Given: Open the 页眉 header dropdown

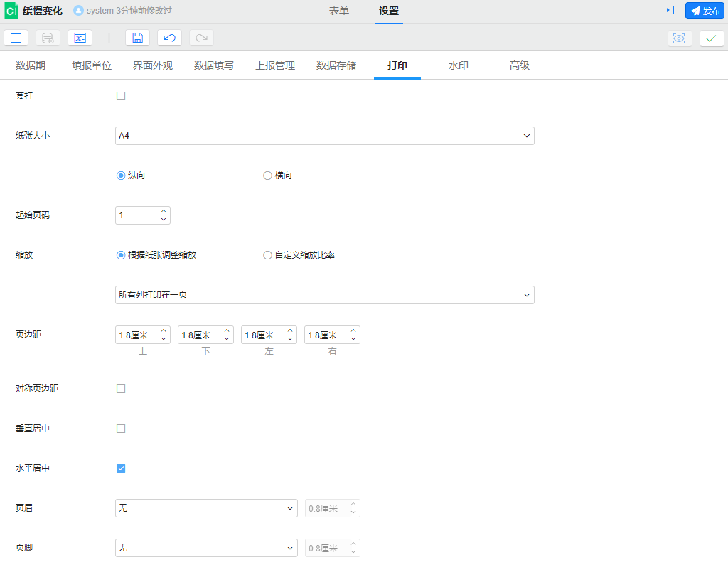Looking at the screenshot, I should click(x=206, y=508).
